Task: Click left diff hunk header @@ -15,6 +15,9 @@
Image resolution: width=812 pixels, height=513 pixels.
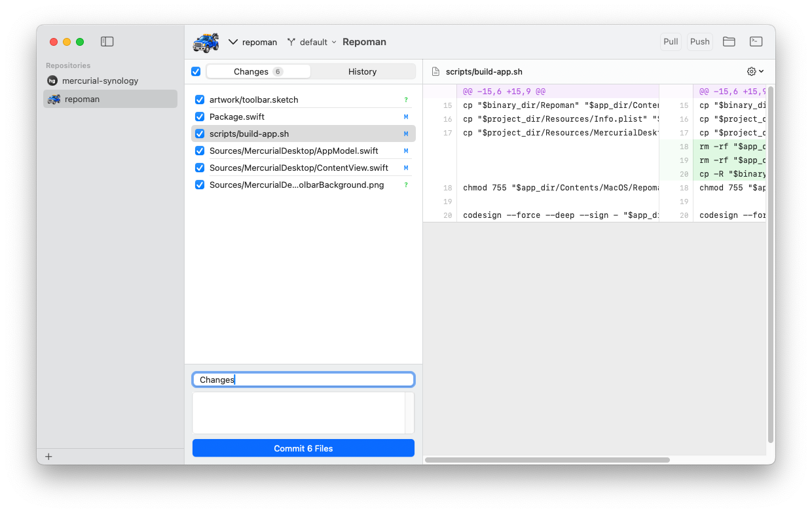Action: coord(504,92)
